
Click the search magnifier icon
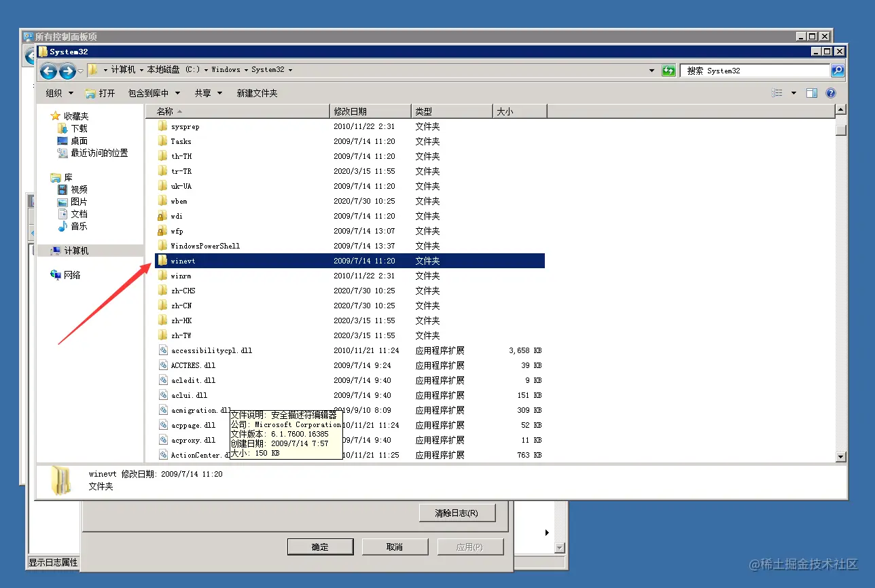click(838, 71)
